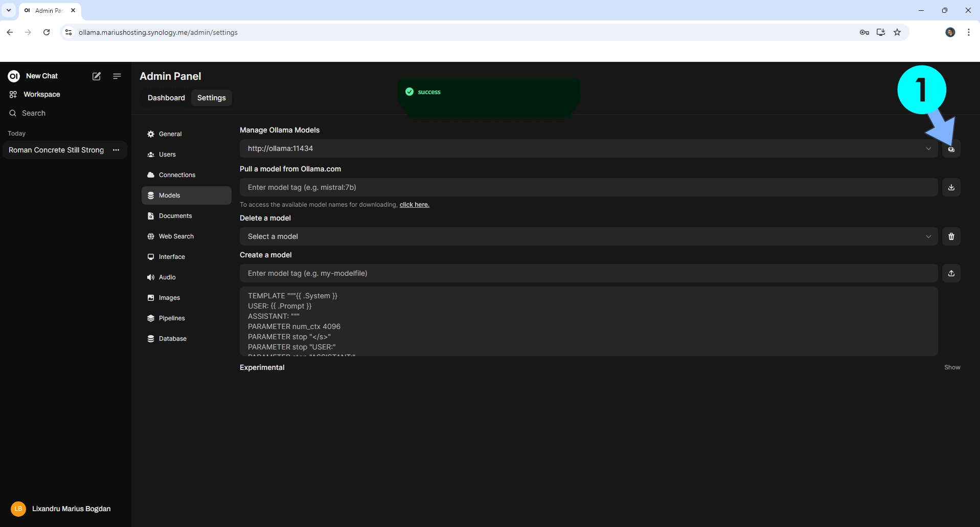Open the password manager key icon
Viewport: 980px width, 527px height.
tap(864, 32)
